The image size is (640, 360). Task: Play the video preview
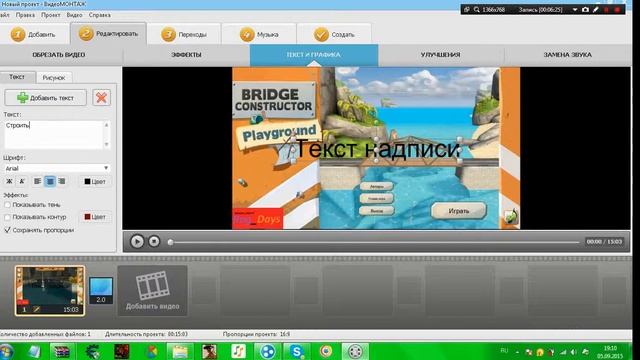click(137, 242)
